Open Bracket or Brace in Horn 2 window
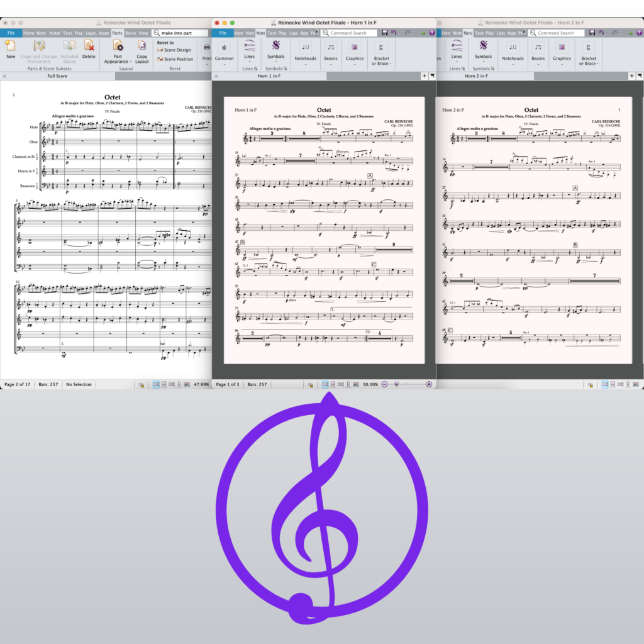The image size is (644, 644). (x=589, y=53)
